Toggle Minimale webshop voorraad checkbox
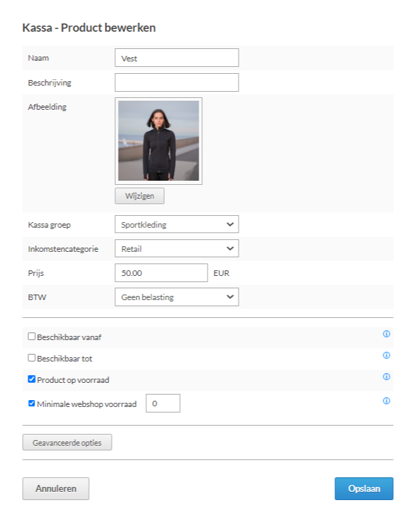Image resolution: width=420 pixels, height=527 pixels. [x=32, y=404]
